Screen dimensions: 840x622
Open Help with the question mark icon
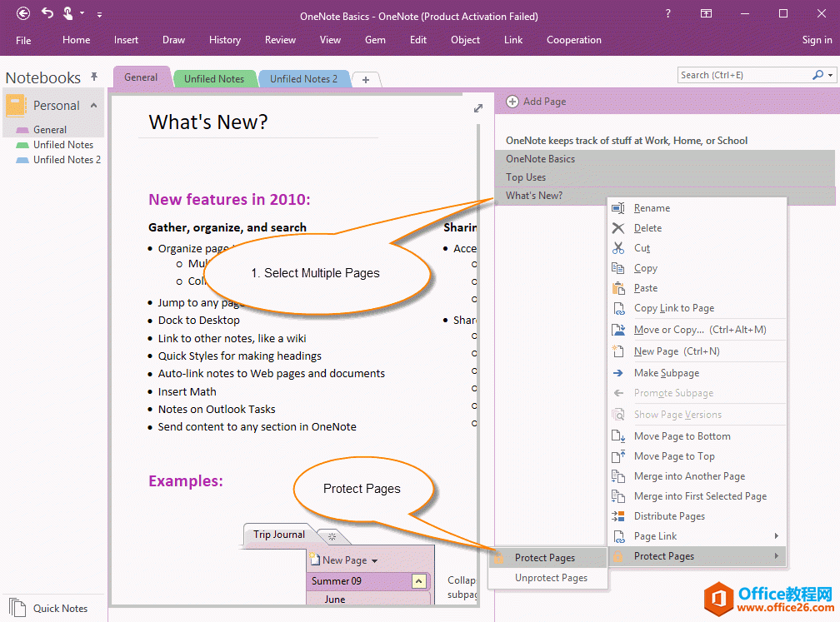tap(667, 13)
